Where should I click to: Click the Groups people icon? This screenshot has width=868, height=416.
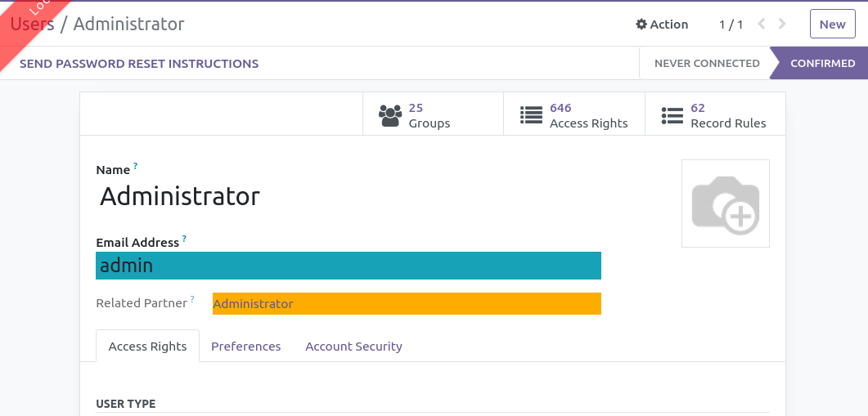coord(390,115)
